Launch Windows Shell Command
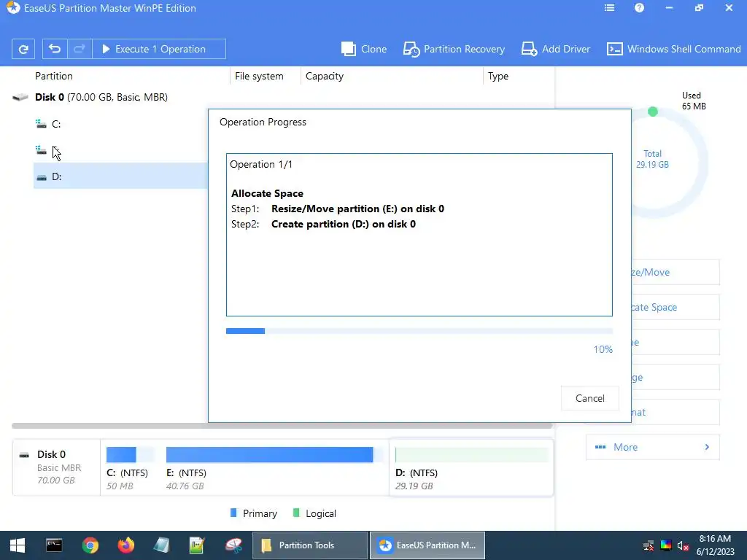The width and height of the screenshot is (747, 560). (673, 49)
